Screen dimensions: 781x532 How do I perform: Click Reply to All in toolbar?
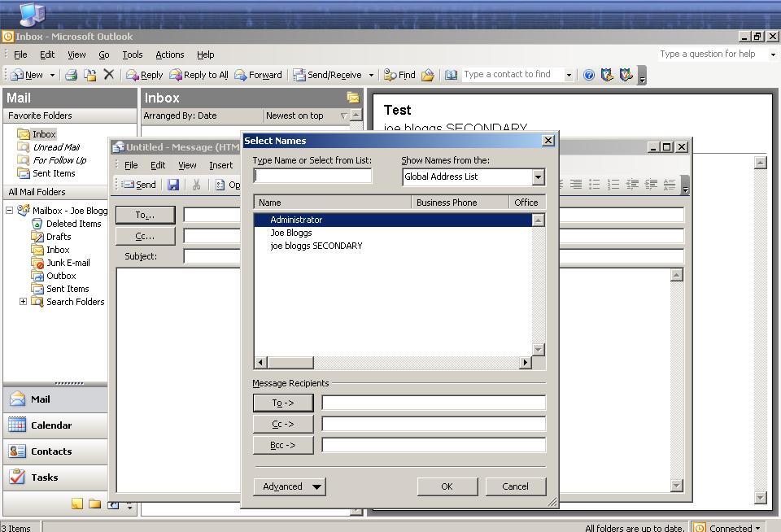point(199,75)
